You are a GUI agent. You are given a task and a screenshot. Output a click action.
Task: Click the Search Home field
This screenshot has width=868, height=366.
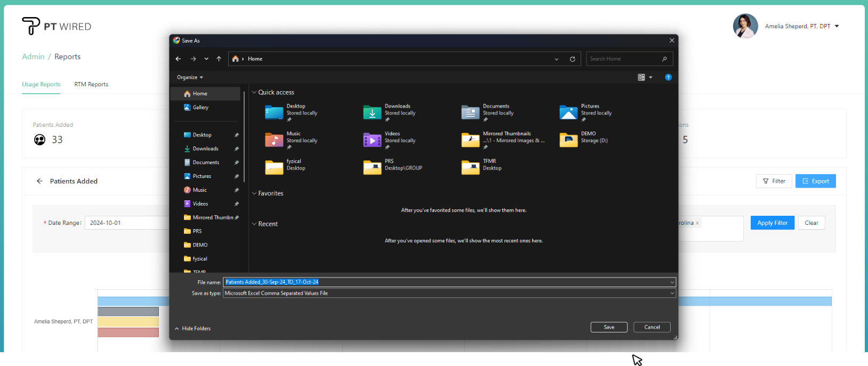click(624, 59)
